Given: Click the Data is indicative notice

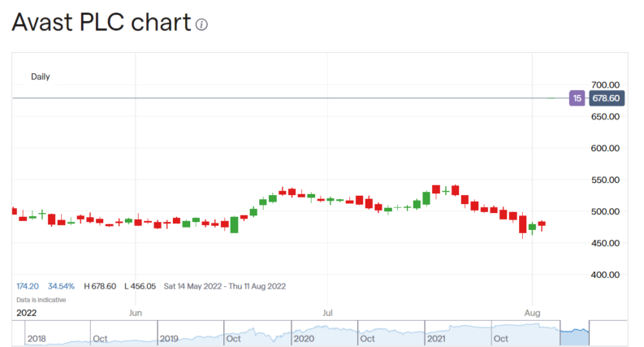Looking at the screenshot, I should [x=41, y=300].
